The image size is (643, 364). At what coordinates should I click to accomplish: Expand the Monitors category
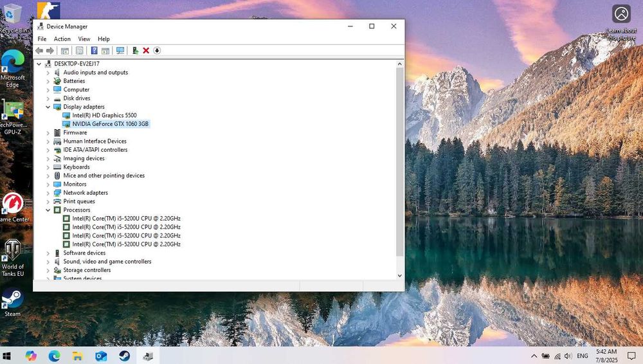[x=48, y=185]
